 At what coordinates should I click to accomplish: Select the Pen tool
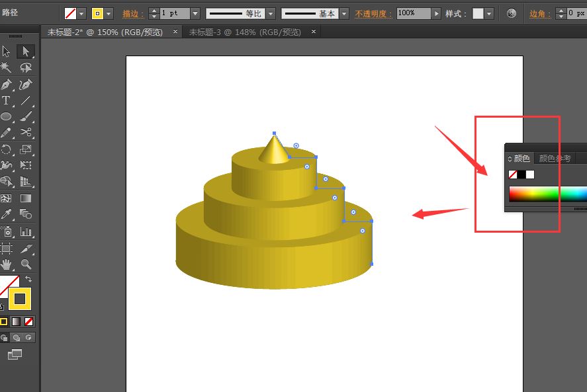pos(6,84)
